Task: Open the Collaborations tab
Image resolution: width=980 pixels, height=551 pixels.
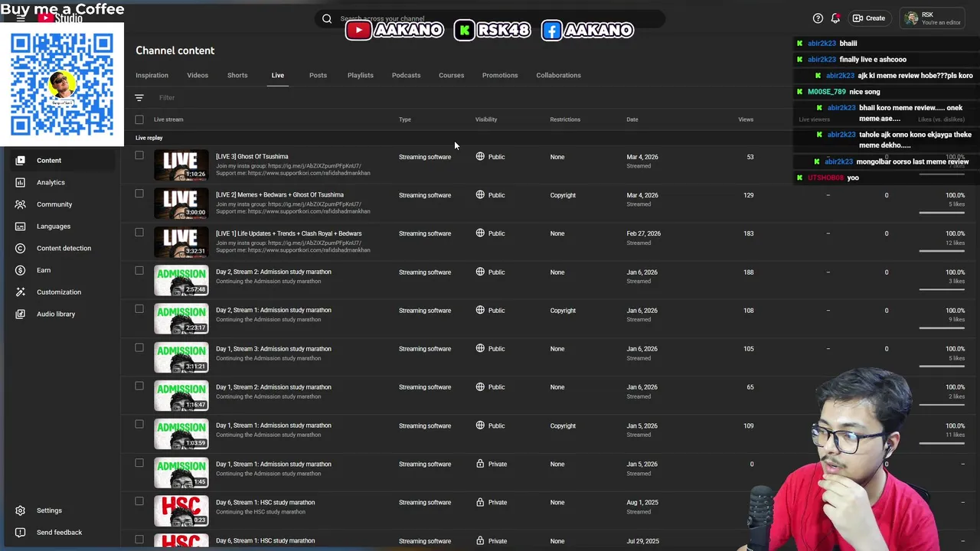Action: click(558, 75)
